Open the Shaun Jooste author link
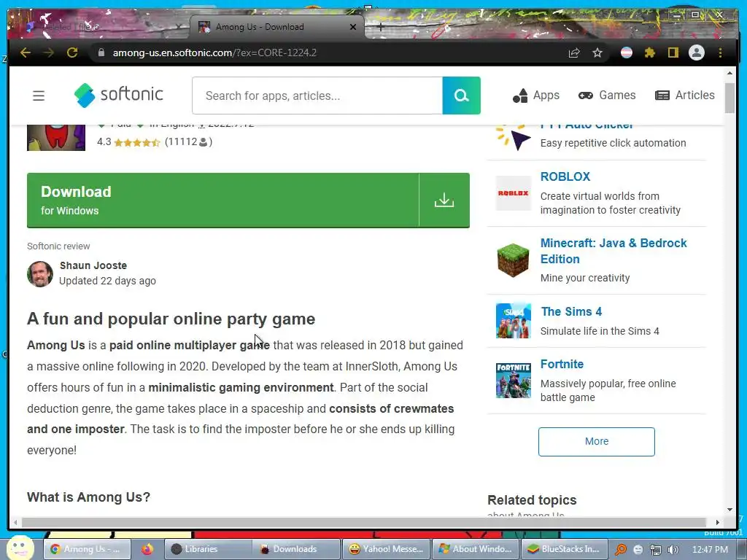The width and height of the screenshot is (747, 560). tap(93, 265)
